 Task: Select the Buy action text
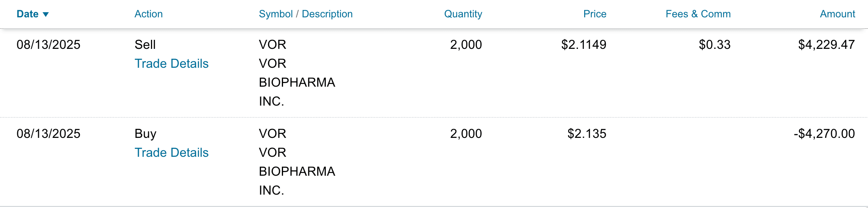(x=145, y=134)
